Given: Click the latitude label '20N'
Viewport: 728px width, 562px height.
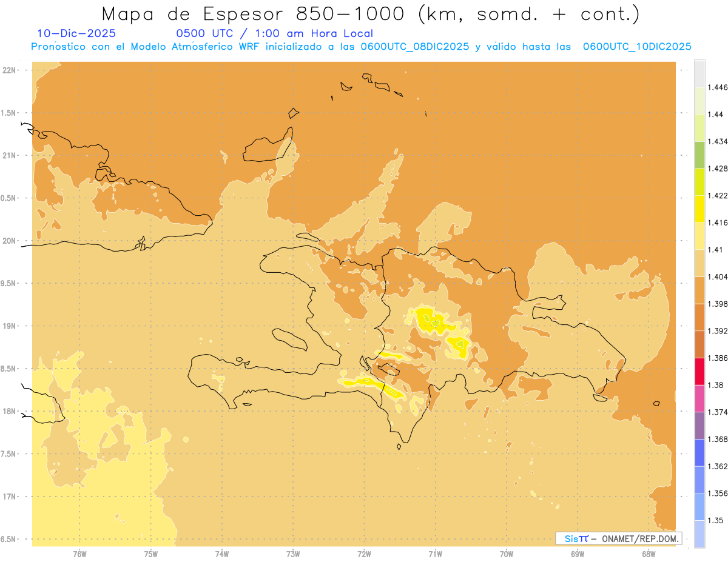Looking at the screenshot, I should pos(9,241).
